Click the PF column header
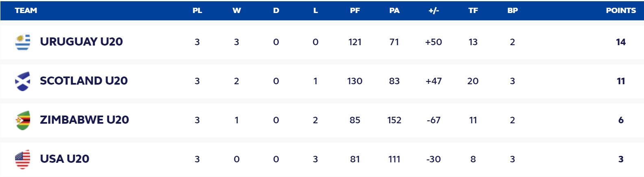Image resolution: width=644 pixels, height=177 pixels. [355, 11]
